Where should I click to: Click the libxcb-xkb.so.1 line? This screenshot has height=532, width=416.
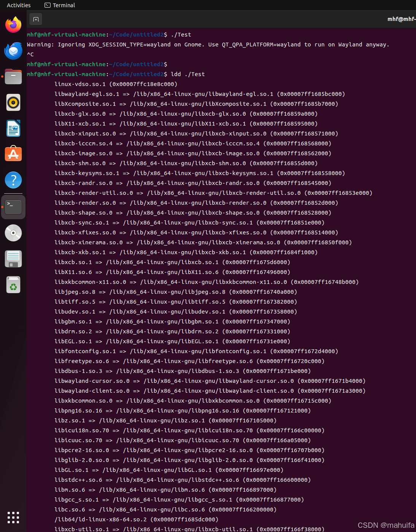tap(186, 252)
